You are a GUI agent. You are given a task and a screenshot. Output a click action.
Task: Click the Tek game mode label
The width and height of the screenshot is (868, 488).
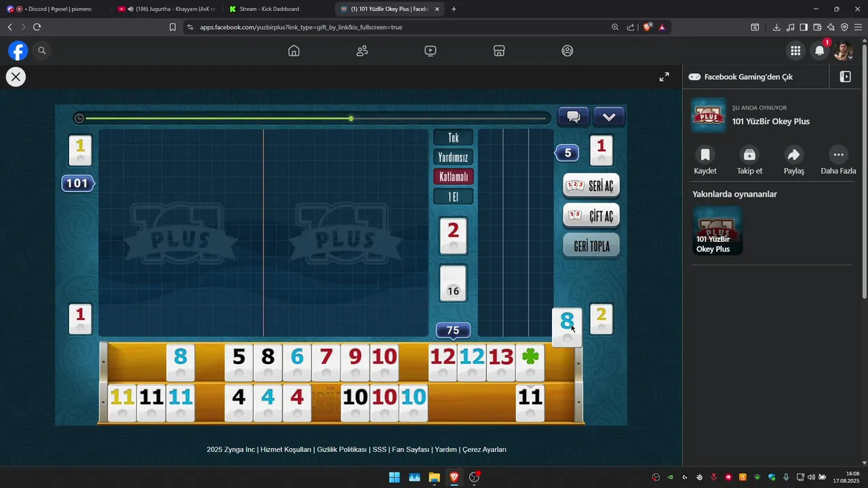pos(454,138)
